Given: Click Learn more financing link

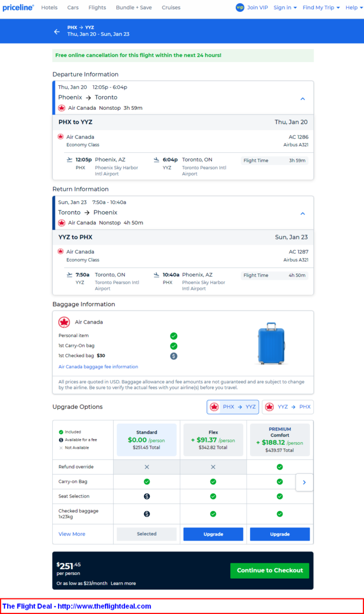Looking at the screenshot, I should click(x=123, y=584).
